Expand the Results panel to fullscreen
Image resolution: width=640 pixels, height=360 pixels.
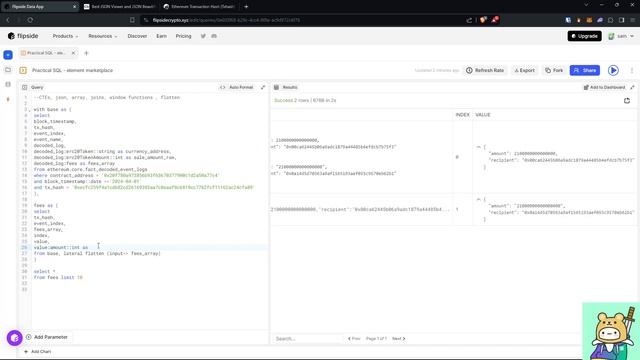tap(632, 87)
